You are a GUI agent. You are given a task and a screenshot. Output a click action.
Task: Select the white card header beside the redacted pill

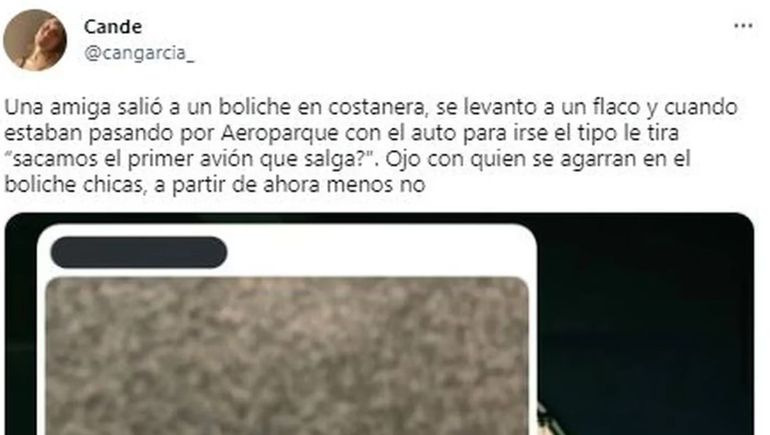pyautogui.click(x=381, y=252)
